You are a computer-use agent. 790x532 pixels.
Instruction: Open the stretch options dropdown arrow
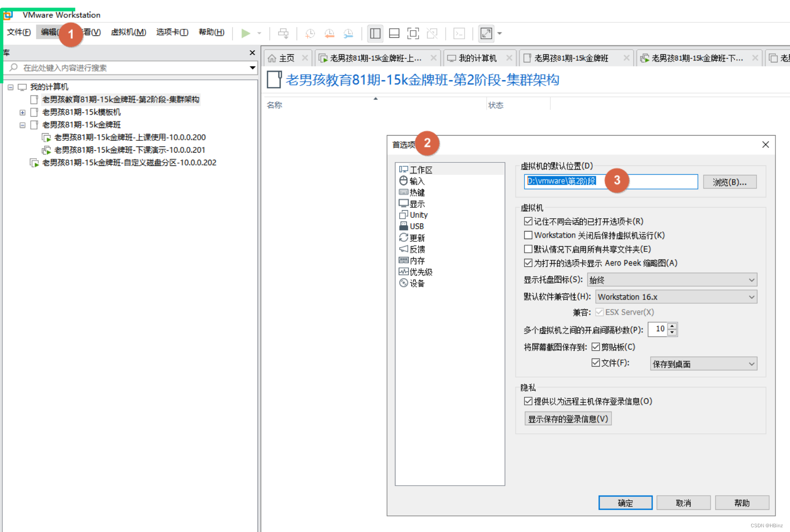tap(499, 34)
